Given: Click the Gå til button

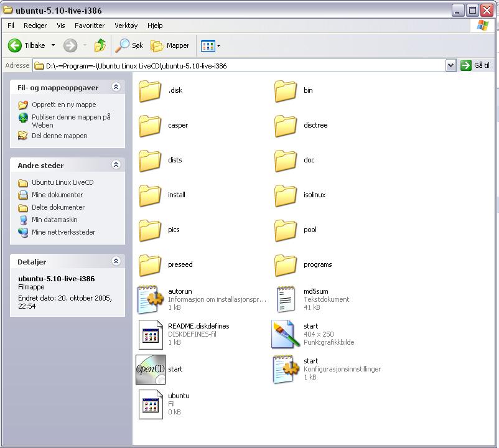Looking at the screenshot, I should [475, 65].
